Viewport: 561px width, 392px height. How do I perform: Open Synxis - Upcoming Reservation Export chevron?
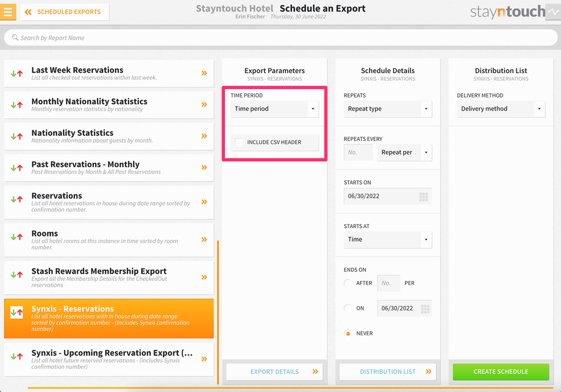pyautogui.click(x=204, y=358)
